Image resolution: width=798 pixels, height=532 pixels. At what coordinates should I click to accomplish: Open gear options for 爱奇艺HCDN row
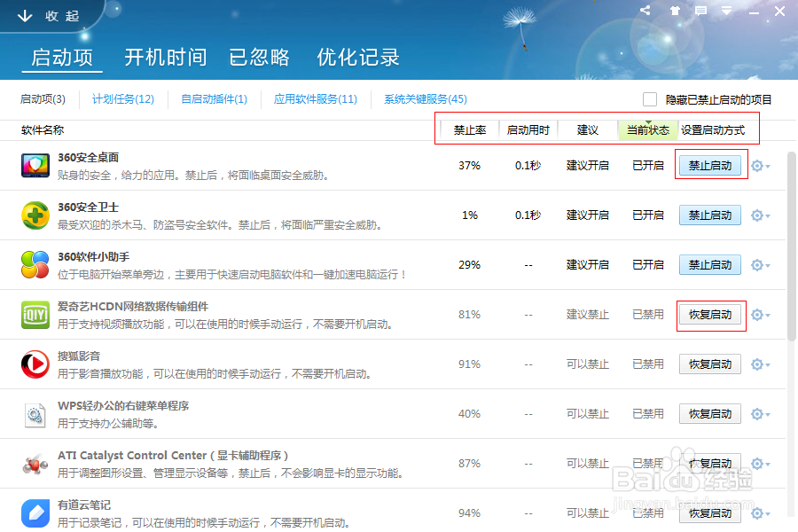(761, 315)
